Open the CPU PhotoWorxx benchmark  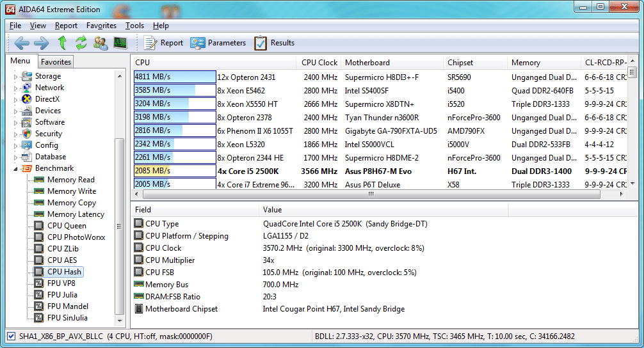pyautogui.click(x=76, y=237)
